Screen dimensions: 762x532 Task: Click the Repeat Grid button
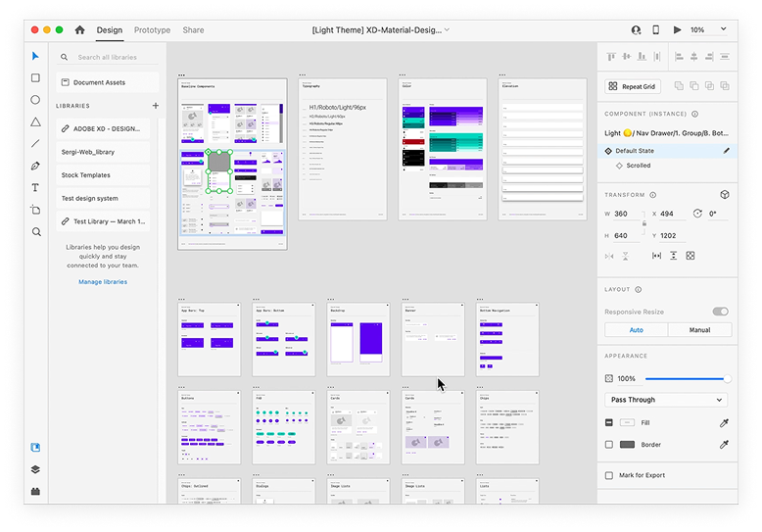(633, 86)
